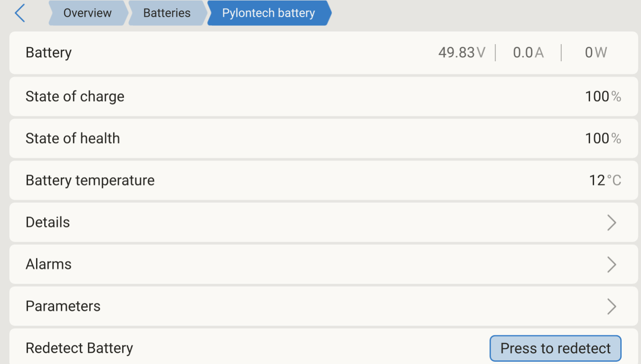Image resolution: width=641 pixels, height=364 pixels.
Task: Click the State of health 100% value
Action: (603, 138)
